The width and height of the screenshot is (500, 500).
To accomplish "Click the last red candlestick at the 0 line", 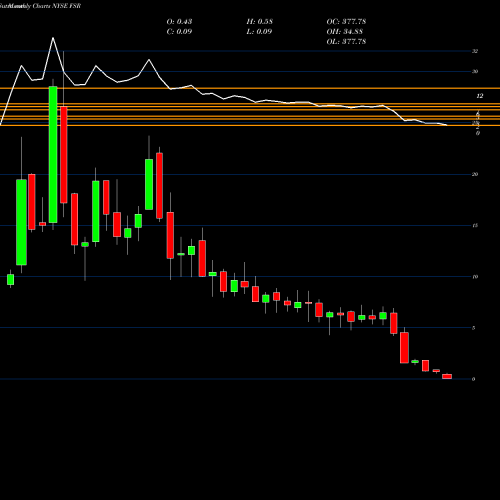I will 447,376.
